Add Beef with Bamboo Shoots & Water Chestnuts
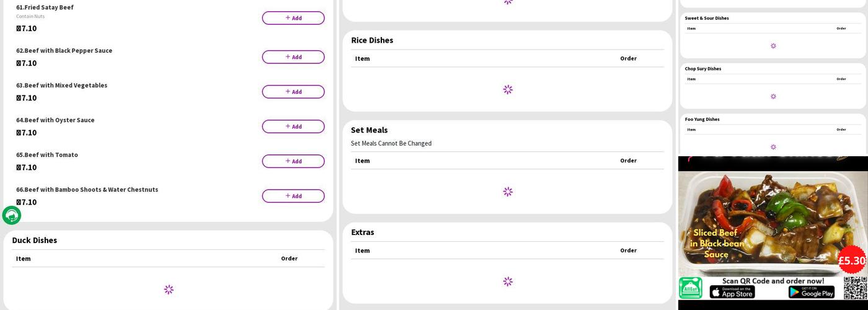 (x=293, y=196)
